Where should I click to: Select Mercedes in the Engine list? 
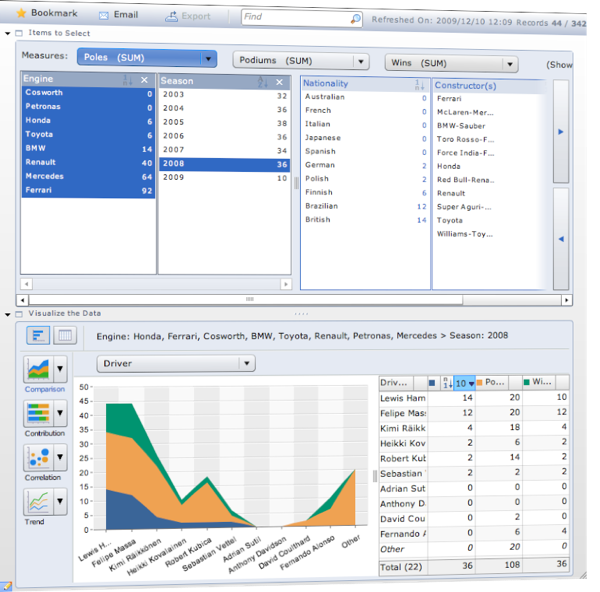88,176
